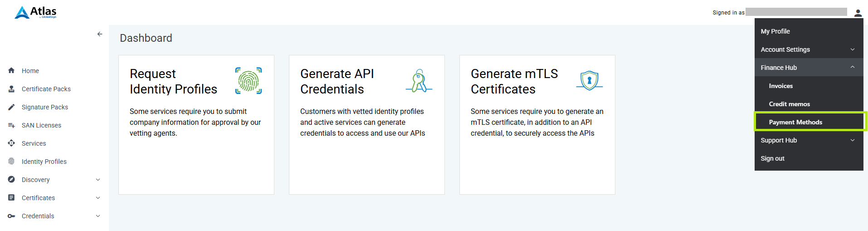Open the Generate mTLS Certificates card
The image size is (868, 231).
pos(537,125)
